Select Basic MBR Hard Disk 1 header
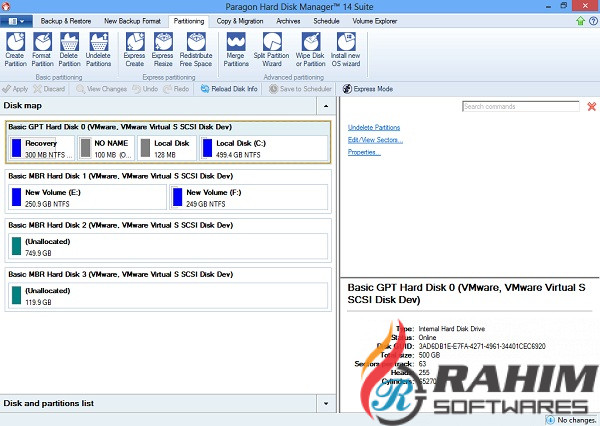The image size is (600, 426). (121, 176)
